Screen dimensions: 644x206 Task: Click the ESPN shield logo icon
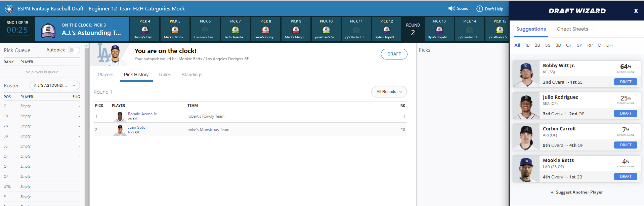[x=9, y=9]
